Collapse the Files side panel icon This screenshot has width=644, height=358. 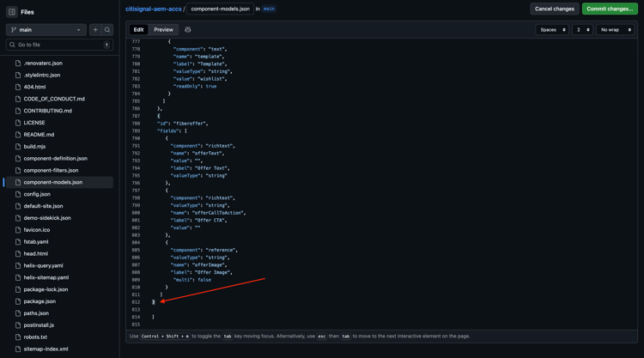pos(12,12)
